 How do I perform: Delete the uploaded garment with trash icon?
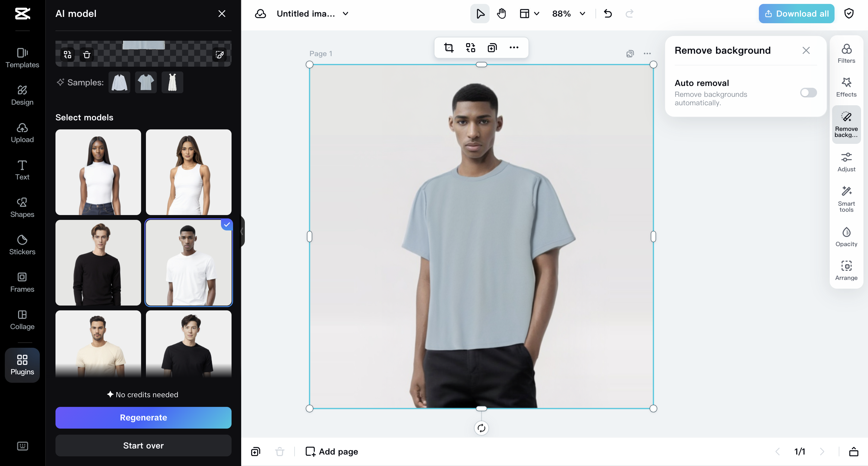(x=87, y=55)
